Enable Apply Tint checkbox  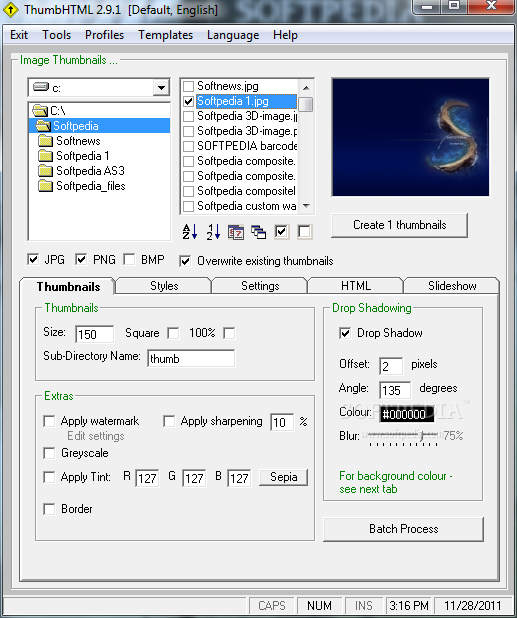point(49,477)
